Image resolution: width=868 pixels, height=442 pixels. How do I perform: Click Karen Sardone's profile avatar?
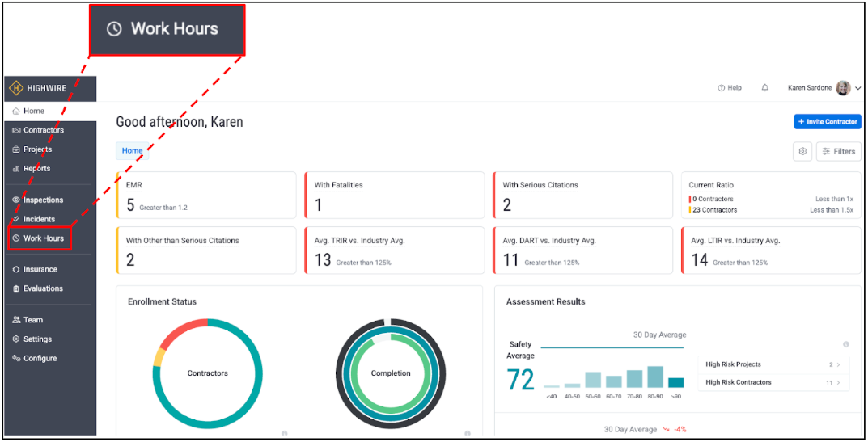click(843, 88)
